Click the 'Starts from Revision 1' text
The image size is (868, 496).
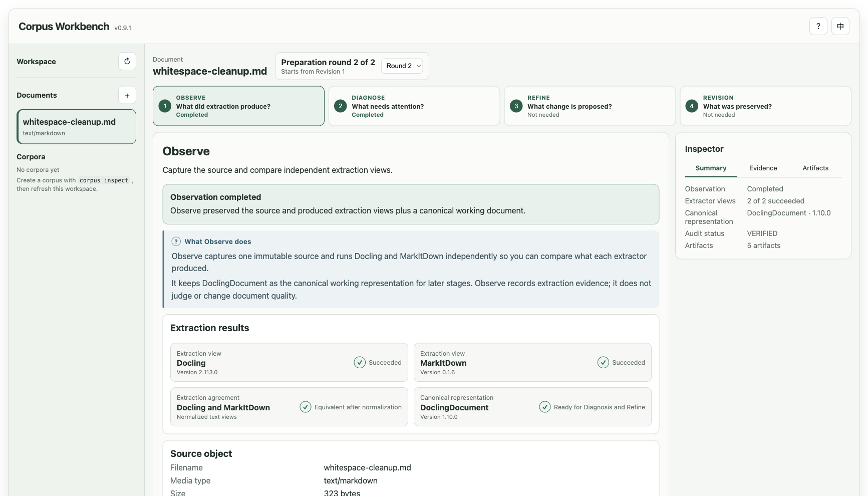313,72
